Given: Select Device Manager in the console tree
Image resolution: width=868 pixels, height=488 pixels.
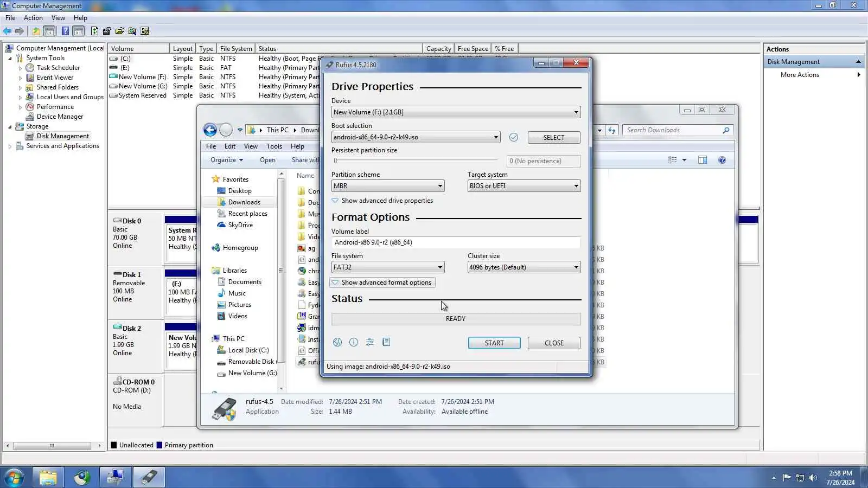Looking at the screenshot, I should [60, 117].
